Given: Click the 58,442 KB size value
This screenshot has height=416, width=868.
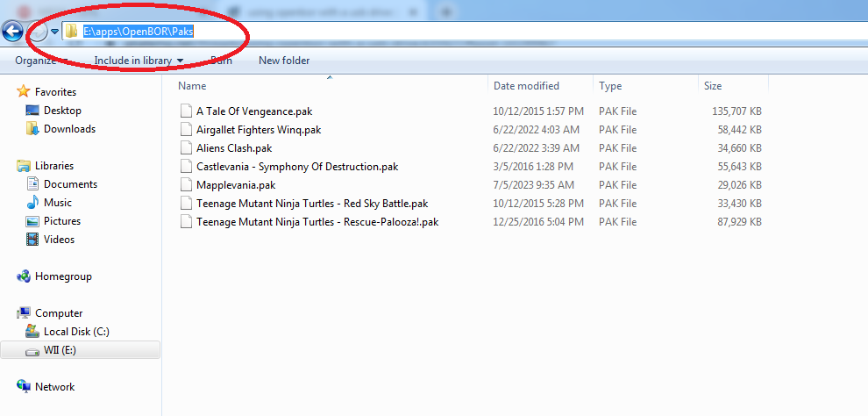Looking at the screenshot, I should (740, 130).
